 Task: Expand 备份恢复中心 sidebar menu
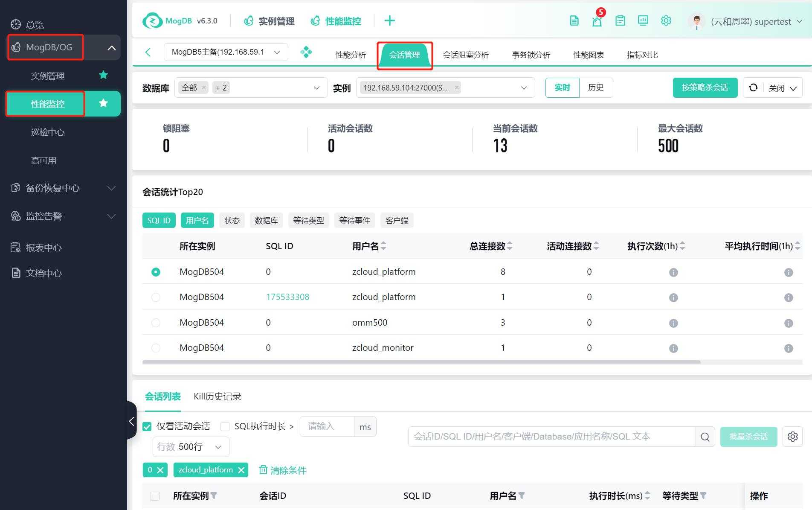point(111,188)
